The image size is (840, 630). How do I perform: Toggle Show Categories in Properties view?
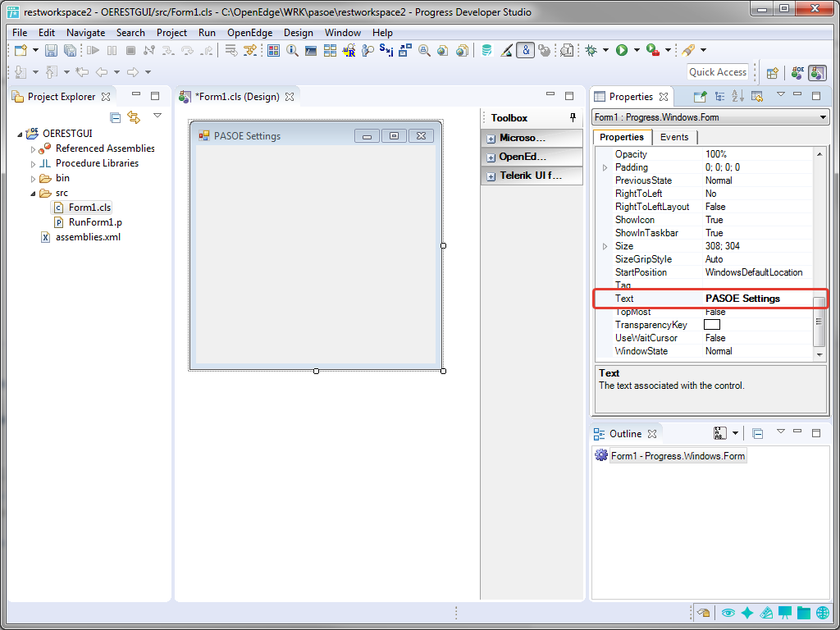(719, 97)
